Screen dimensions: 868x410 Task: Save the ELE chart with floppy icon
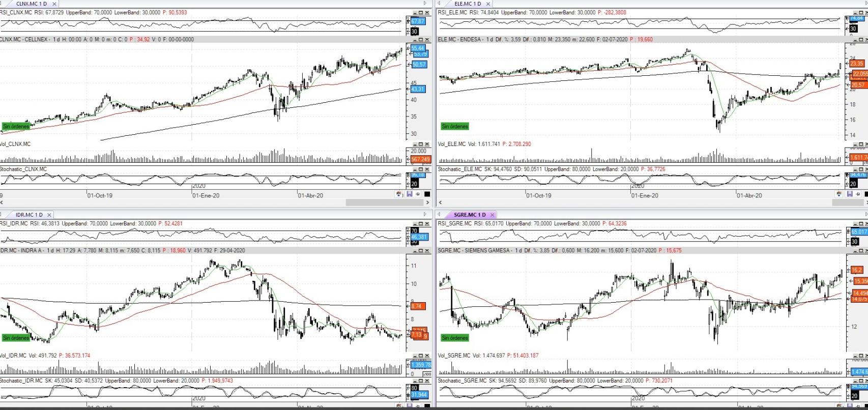pyautogui.click(x=849, y=194)
